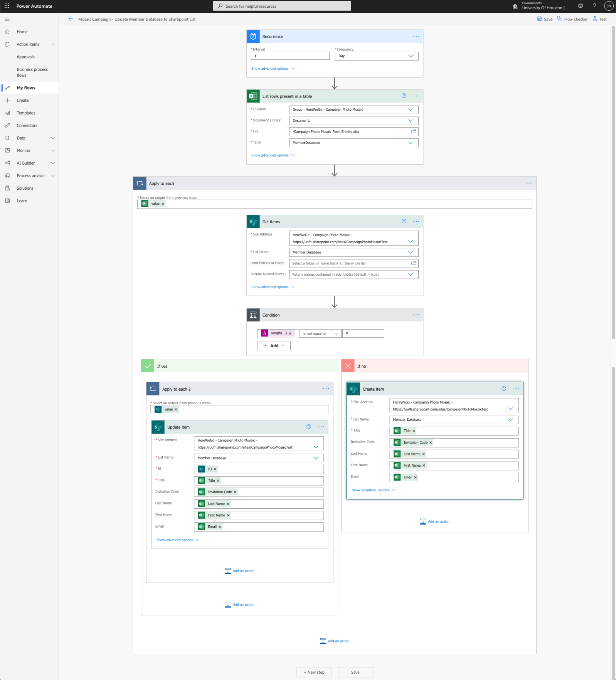Remove the value chip in Apply to each
The image size is (616, 680).
coord(163,204)
